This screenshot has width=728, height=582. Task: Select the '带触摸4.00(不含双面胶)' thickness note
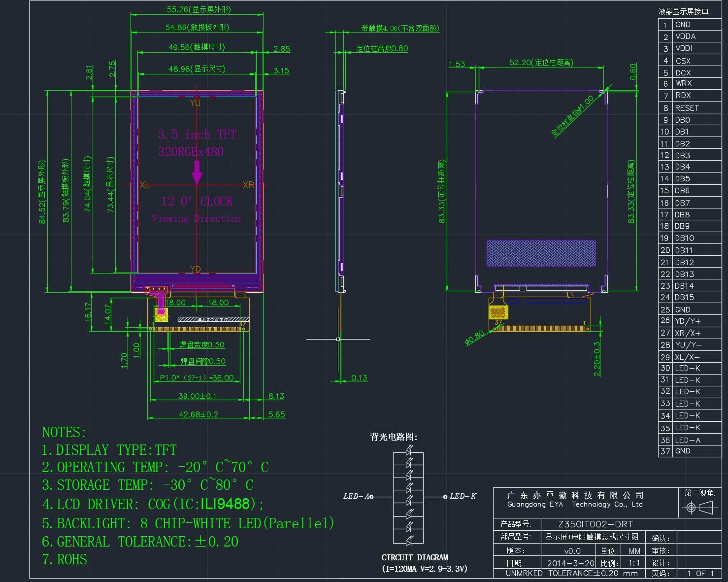point(400,29)
